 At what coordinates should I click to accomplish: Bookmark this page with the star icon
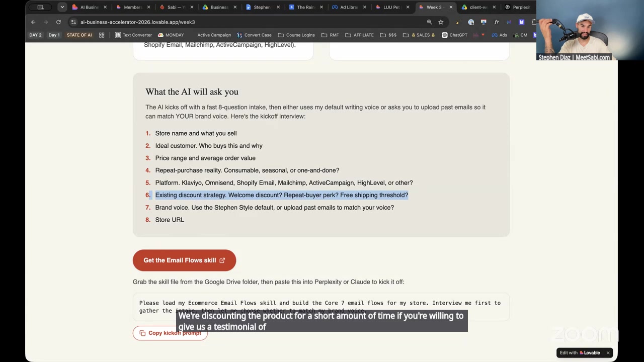[441, 22]
